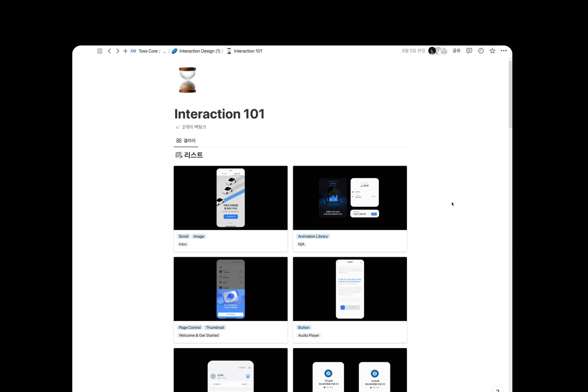Screen dimensions: 588x392
Task: Open the comments speech bubble icon
Action: click(x=469, y=51)
